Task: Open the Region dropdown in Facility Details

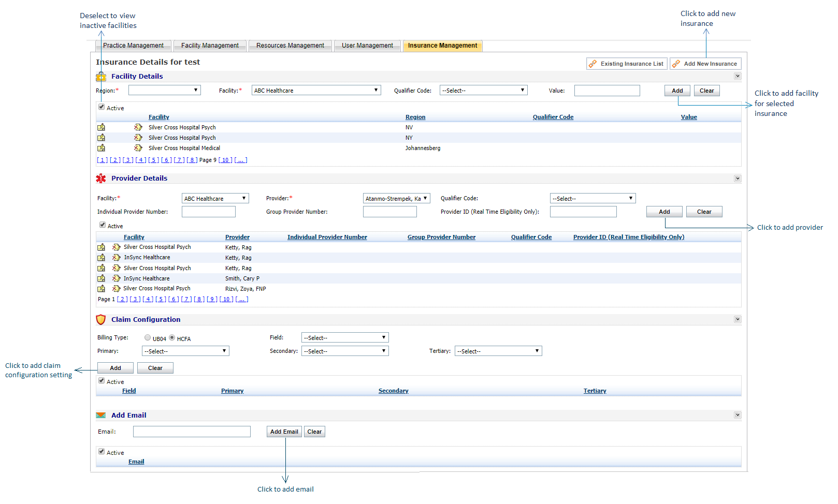Action: click(164, 91)
